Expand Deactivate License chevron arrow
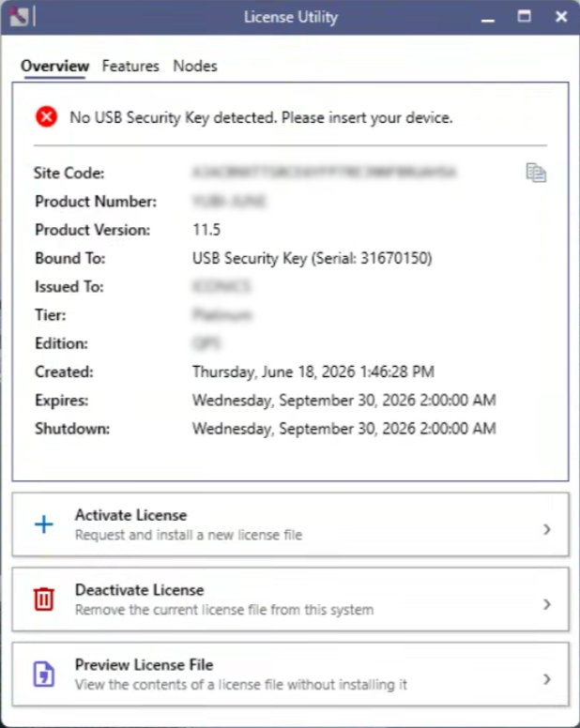The image size is (580, 728). pyautogui.click(x=547, y=604)
